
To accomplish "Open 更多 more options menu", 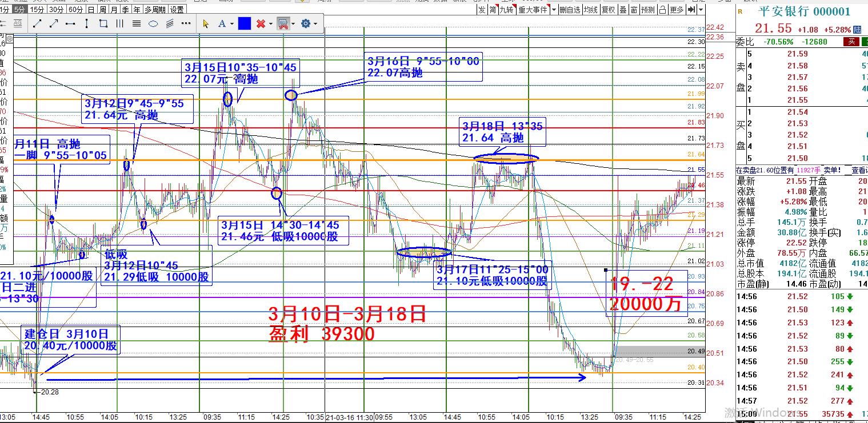I will 677,10.
